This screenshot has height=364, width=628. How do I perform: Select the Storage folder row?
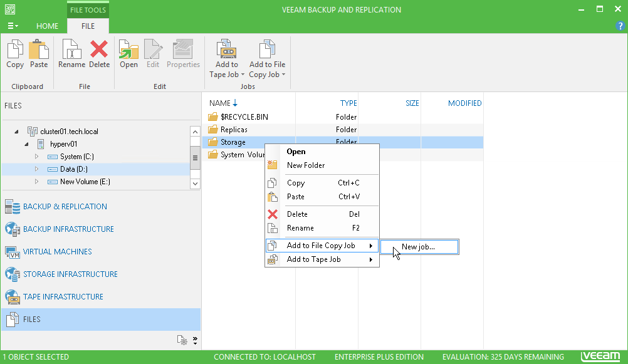(343, 142)
